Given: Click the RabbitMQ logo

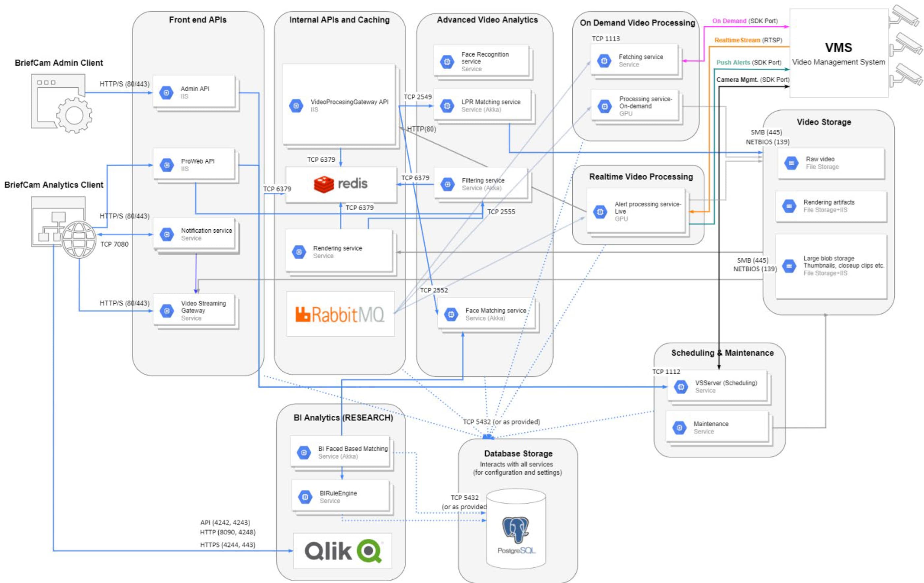Looking at the screenshot, I should [x=340, y=314].
